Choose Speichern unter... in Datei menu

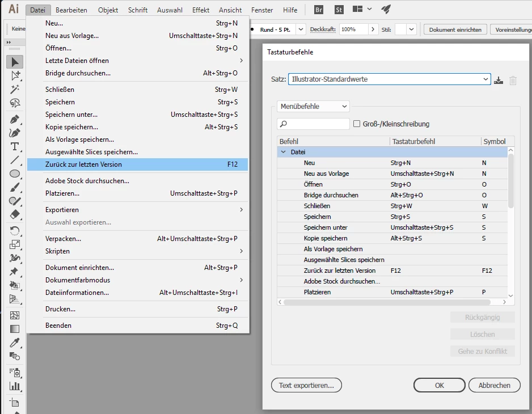pos(137,115)
